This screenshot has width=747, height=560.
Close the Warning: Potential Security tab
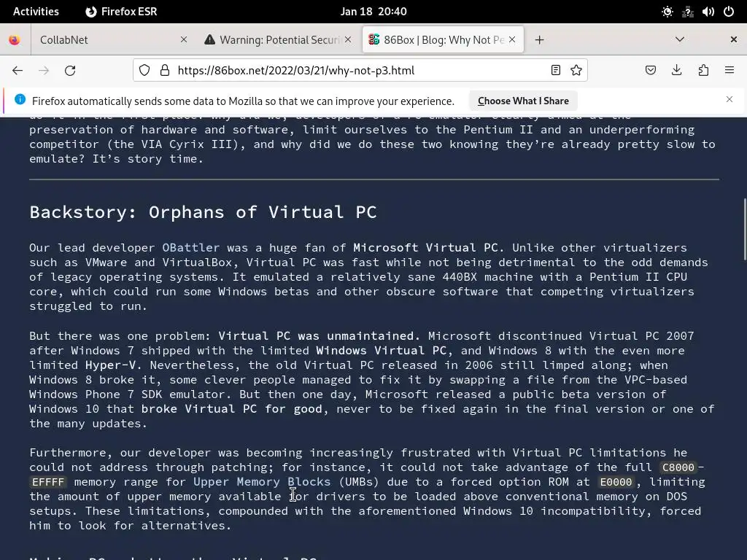pos(348,39)
